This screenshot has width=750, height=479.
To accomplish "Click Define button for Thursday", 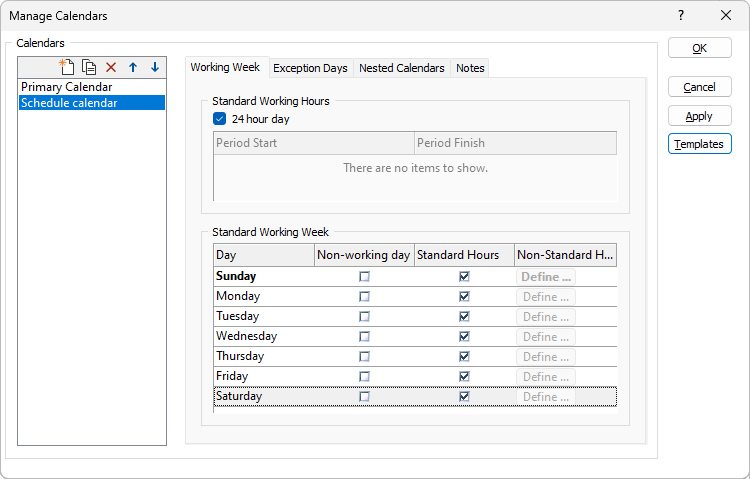I will [546, 357].
